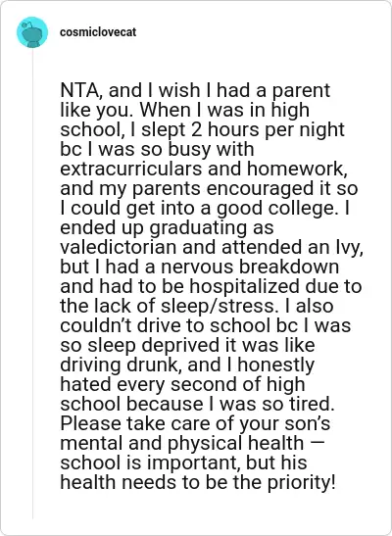Screen dimensions: 392x536
Task: Collapse the comment using the vertical thread line
Action: coord(32,284)
